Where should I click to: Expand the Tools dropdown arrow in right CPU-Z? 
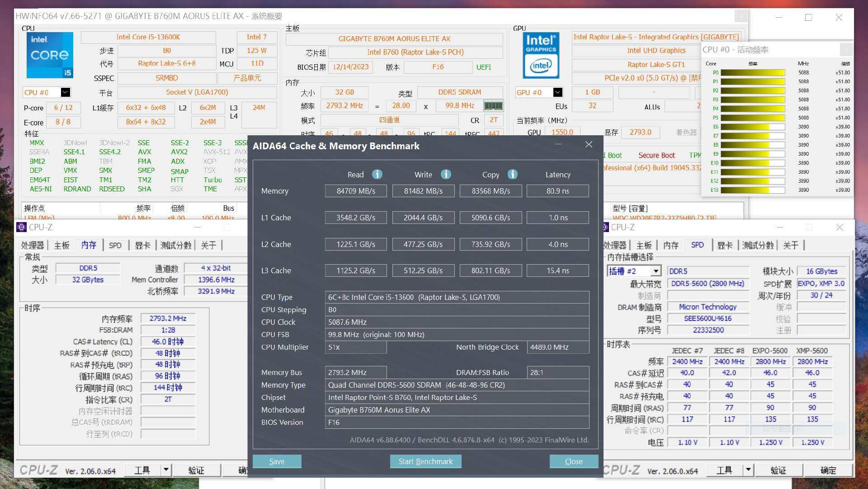(748, 470)
